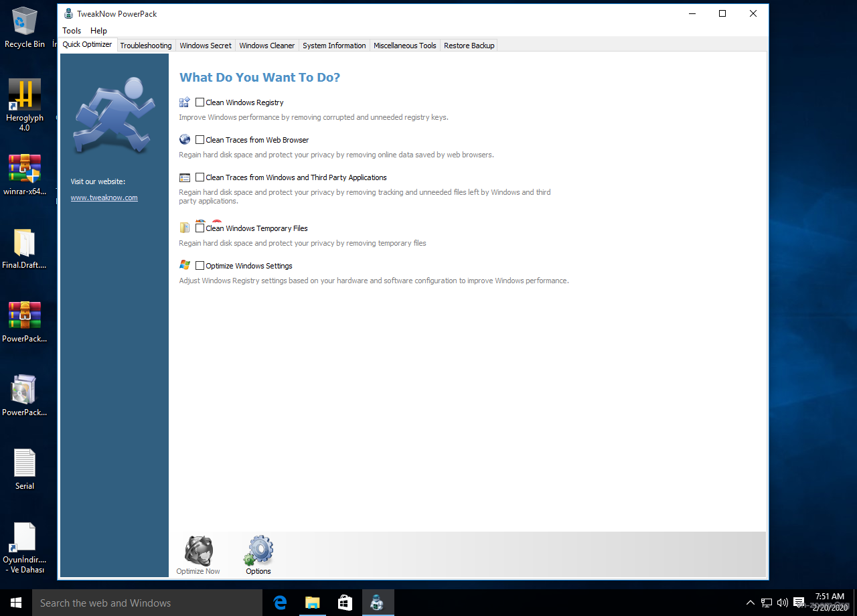Switch to the System Information tab
Image resolution: width=857 pixels, height=616 pixels.
tap(334, 46)
